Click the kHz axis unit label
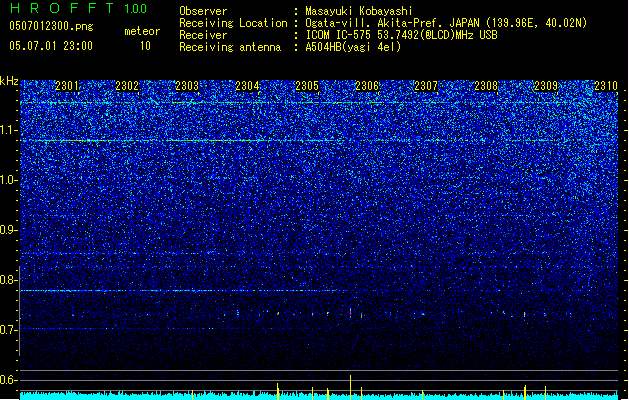Image resolution: width=629 pixels, height=400 pixels. (x=9, y=81)
